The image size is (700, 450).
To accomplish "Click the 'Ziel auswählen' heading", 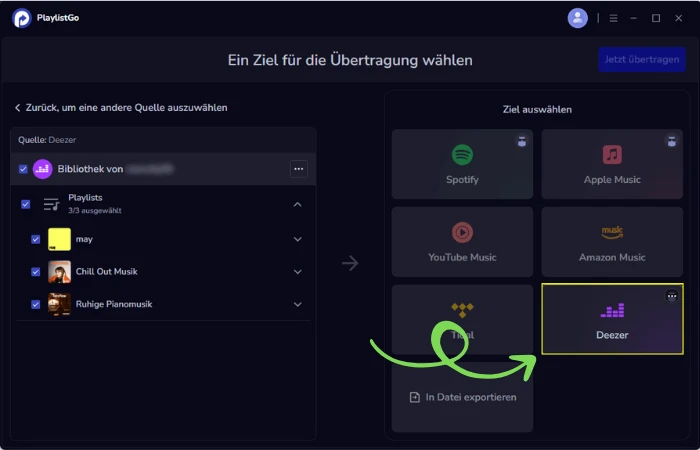I will [537, 110].
